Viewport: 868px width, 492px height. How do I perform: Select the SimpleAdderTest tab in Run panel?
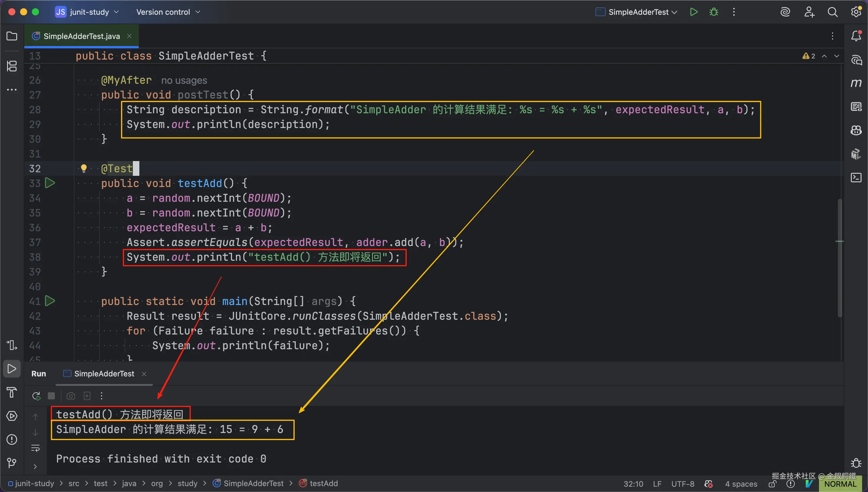click(104, 373)
